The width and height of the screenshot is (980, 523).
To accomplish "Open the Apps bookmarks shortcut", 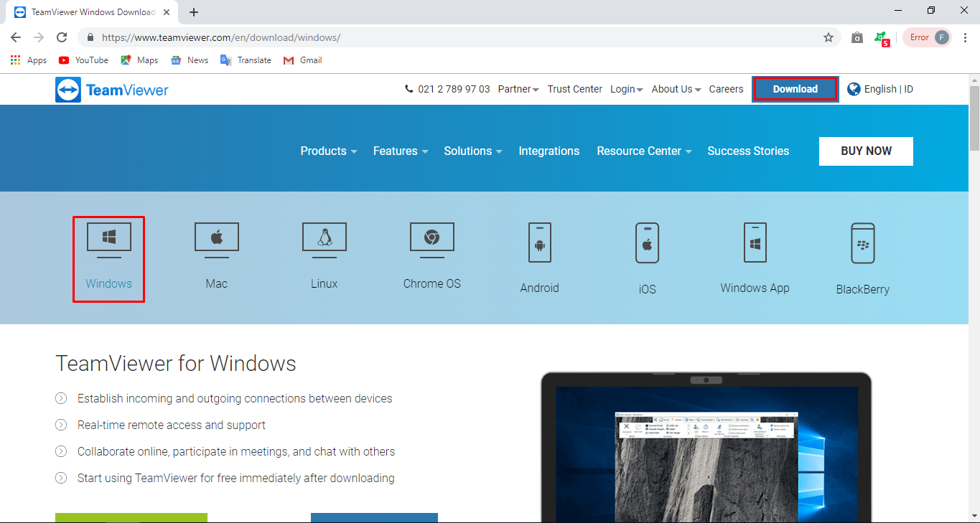I will pos(29,60).
